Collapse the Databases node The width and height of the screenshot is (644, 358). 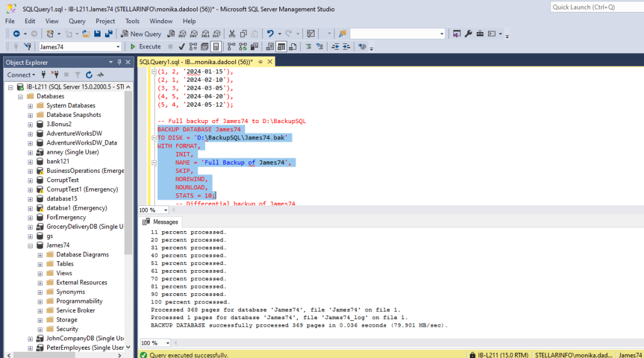(21, 97)
